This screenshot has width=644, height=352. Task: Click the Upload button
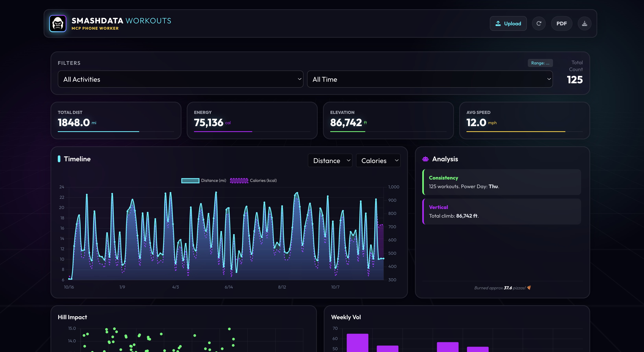[x=508, y=23]
